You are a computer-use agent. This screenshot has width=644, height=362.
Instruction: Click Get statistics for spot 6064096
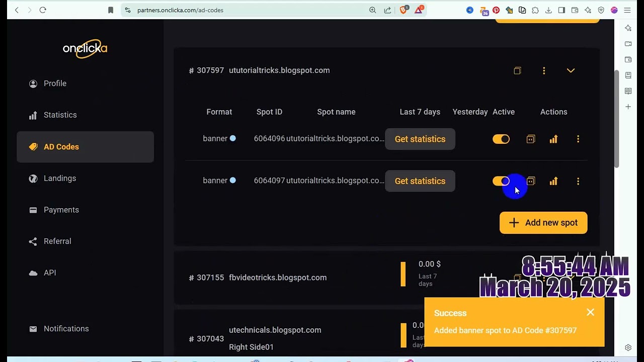[x=420, y=139]
